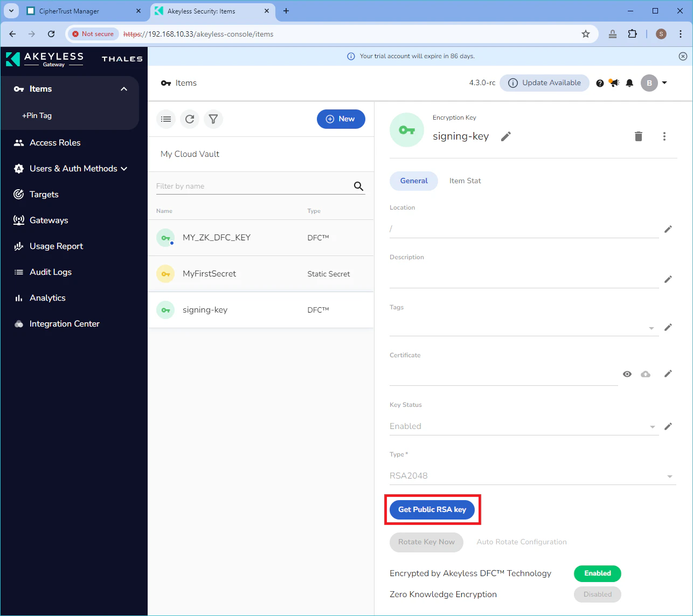Expand Users & Auth Methods menu
The image size is (693, 616).
tap(124, 169)
